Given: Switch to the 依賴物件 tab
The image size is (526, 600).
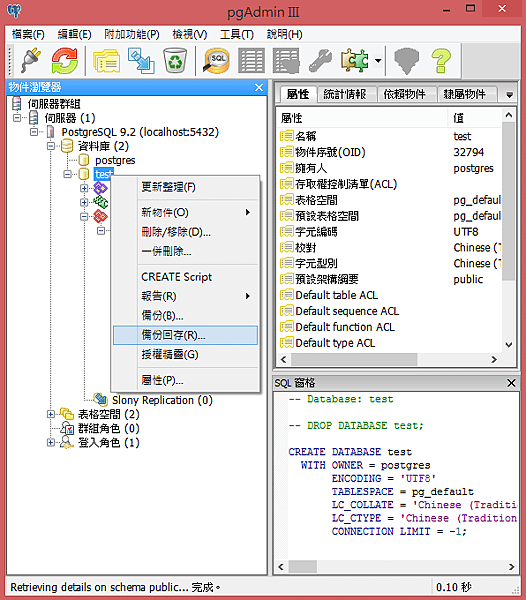Looking at the screenshot, I should pos(405,94).
